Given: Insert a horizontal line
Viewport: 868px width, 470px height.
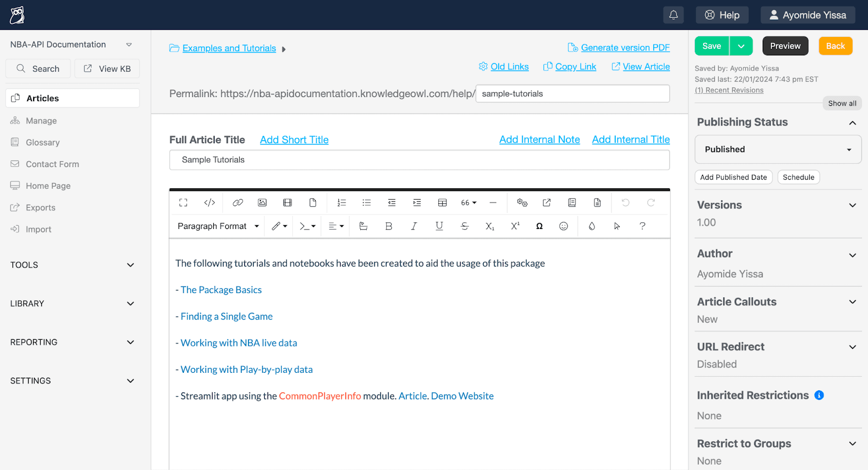Looking at the screenshot, I should tap(493, 202).
